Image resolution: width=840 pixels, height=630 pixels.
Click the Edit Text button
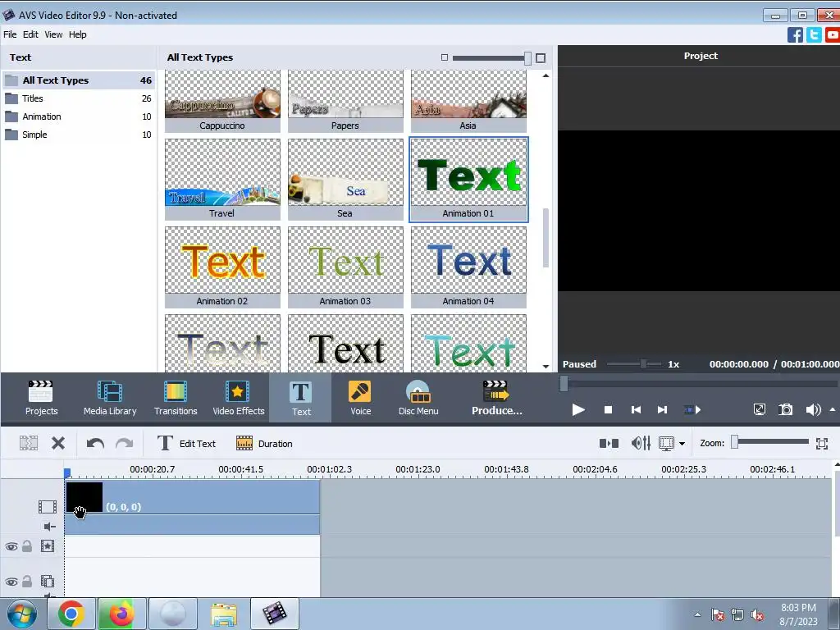coord(186,444)
